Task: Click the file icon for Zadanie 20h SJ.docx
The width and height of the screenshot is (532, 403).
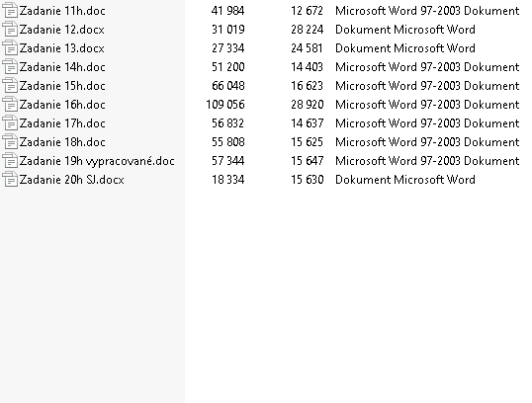Action: [10, 180]
